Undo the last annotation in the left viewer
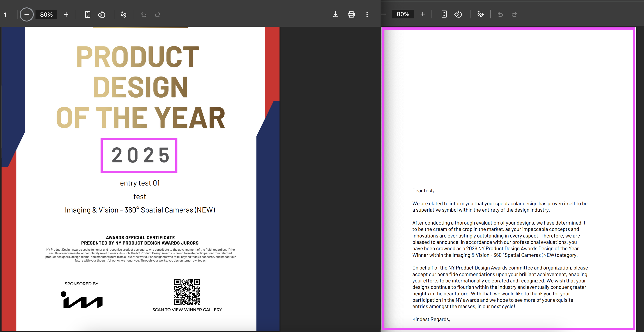The width and height of the screenshot is (644, 332). pyautogui.click(x=143, y=15)
